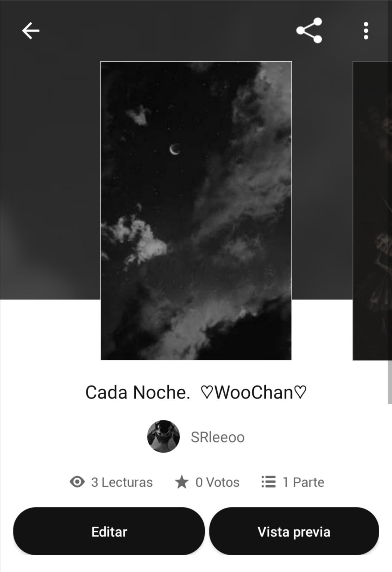This screenshot has height=572, width=392.
Task: Tap the list icon beside Parte
Action: (268, 482)
